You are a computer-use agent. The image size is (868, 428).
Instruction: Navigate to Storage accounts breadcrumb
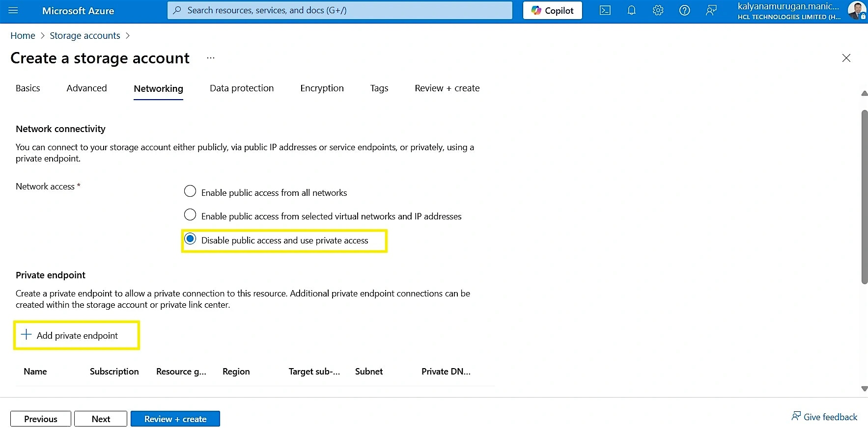click(84, 36)
